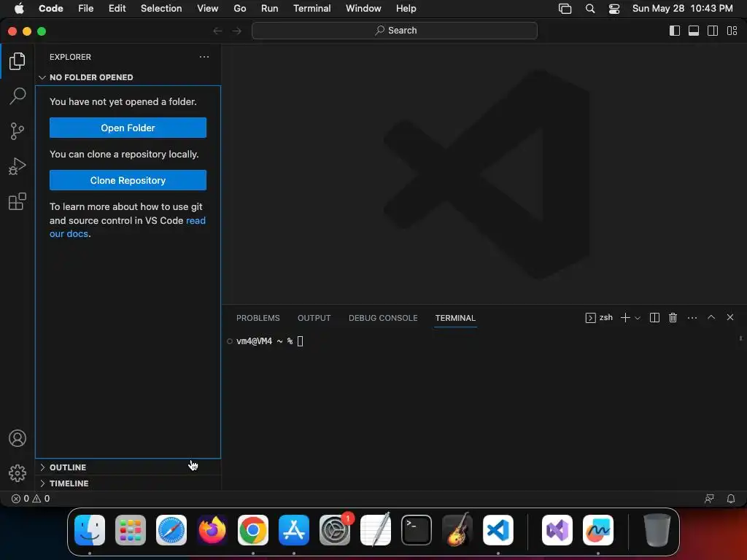
Task: Open the Window menu
Action: [x=363, y=9]
